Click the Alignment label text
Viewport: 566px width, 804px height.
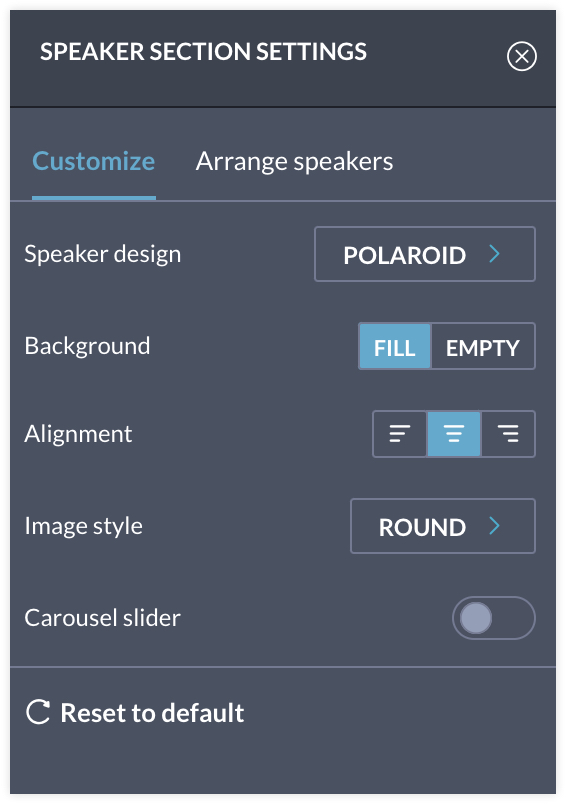(x=78, y=434)
